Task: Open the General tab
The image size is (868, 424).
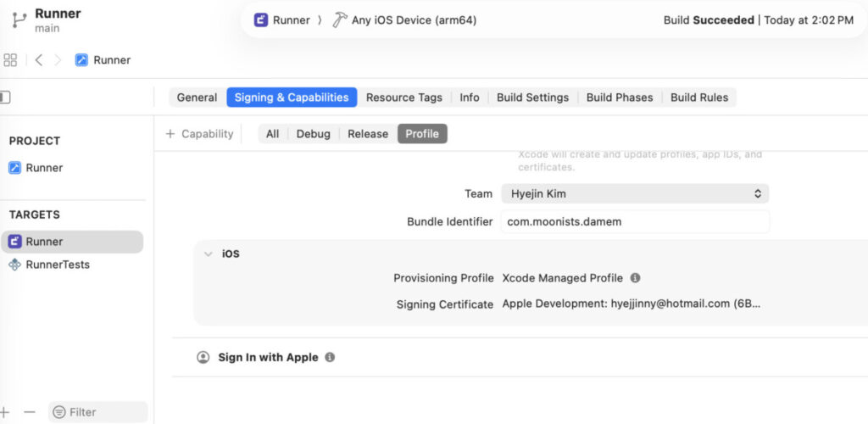Action: pyautogui.click(x=197, y=98)
